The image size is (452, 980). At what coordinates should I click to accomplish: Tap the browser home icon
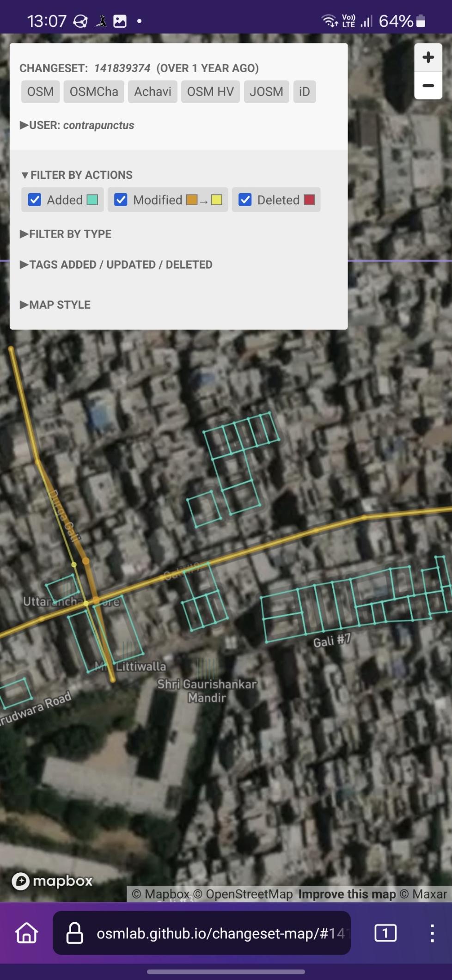pyautogui.click(x=27, y=933)
